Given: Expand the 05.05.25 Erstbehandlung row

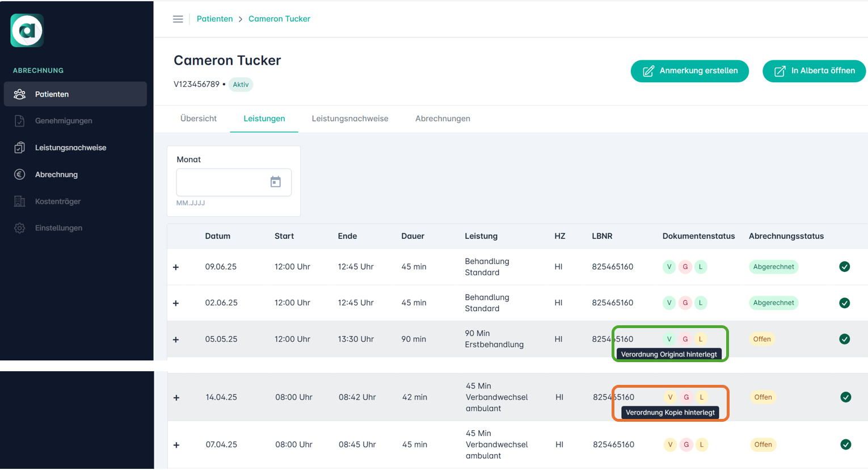Looking at the screenshot, I should [176, 340].
